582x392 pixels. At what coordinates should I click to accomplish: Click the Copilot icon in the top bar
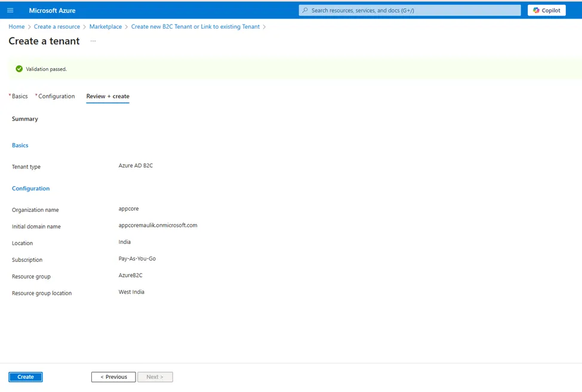(546, 10)
